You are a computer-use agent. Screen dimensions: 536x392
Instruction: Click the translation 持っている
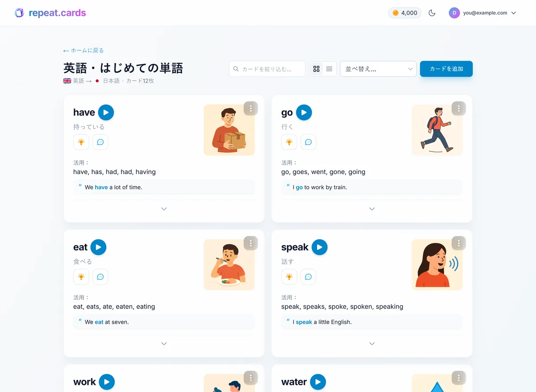tap(89, 127)
